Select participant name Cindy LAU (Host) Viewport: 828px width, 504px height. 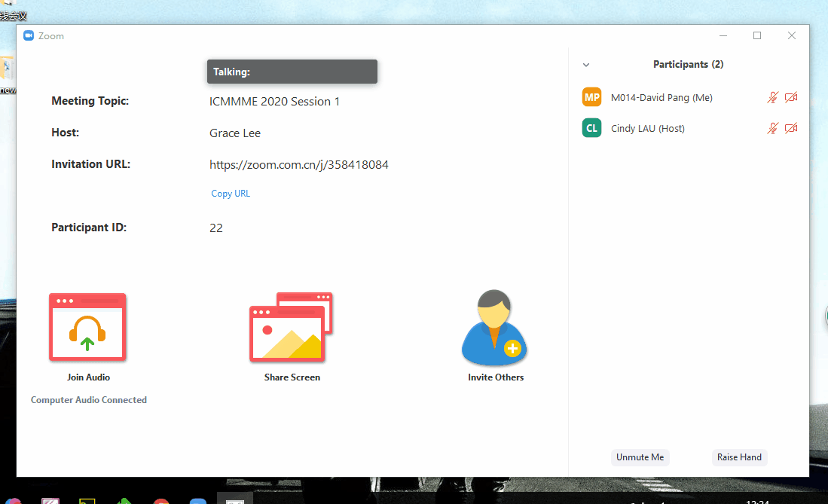pos(648,128)
